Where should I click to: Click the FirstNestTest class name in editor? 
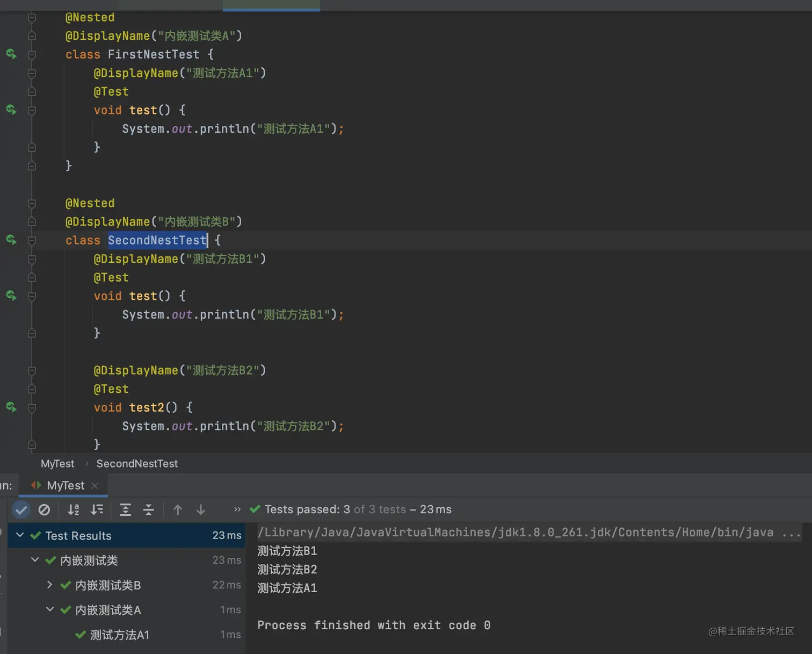[154, 54]
